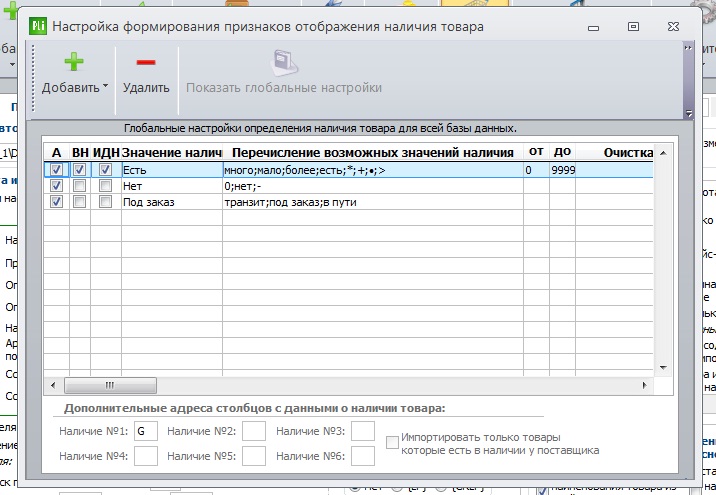Click the horizontal scrollbar thumb

[x=110, y=385]
